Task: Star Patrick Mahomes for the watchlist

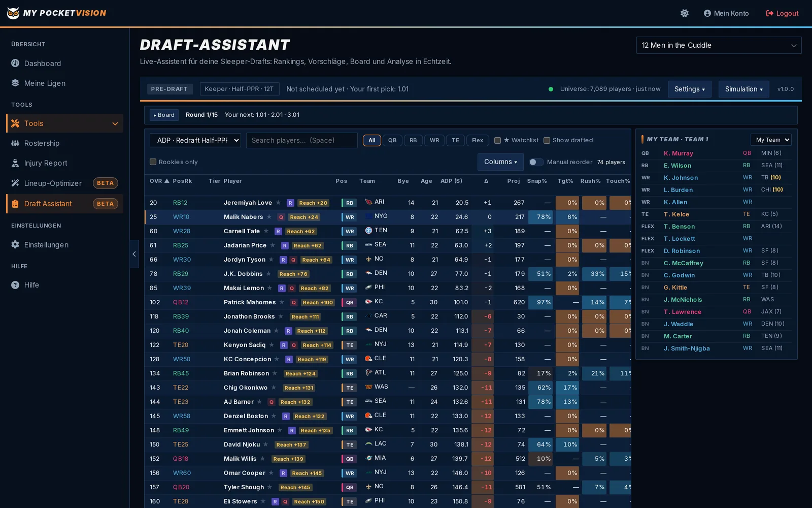Action: (282, 302)
